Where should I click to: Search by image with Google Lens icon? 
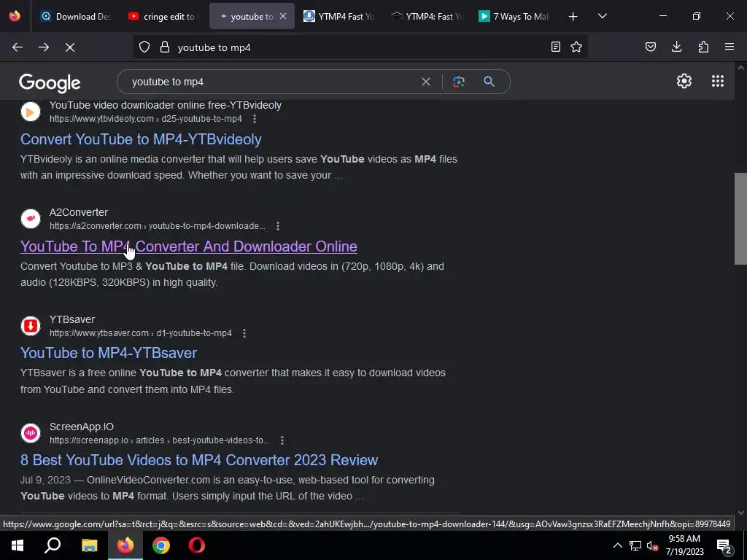[459, 82]
